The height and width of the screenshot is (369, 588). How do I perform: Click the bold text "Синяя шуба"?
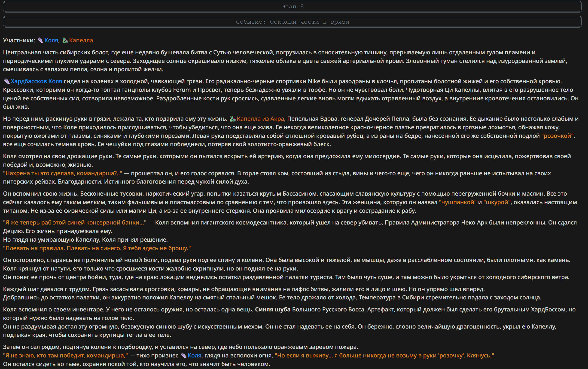coord(273,309)
